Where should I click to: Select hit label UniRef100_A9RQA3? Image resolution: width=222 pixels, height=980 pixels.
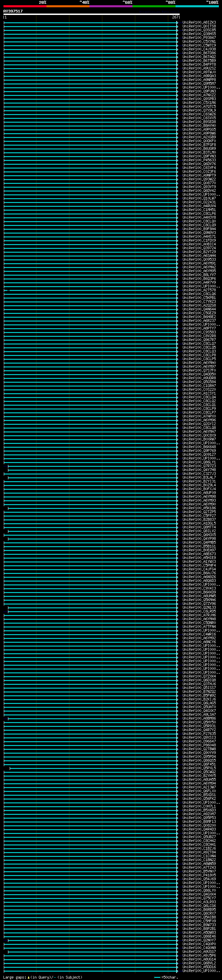tap(199, 76)
